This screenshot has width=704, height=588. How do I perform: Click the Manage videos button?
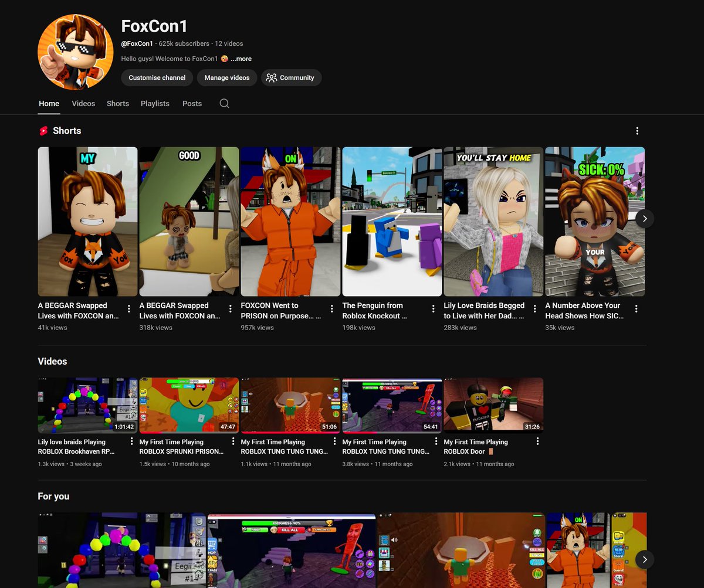coord(227,77)
